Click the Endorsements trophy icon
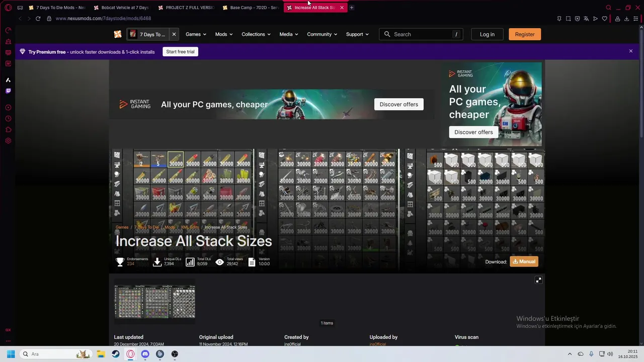Image resolution: width=644 pixels, height=362 pixels. (x=120, y=262)
